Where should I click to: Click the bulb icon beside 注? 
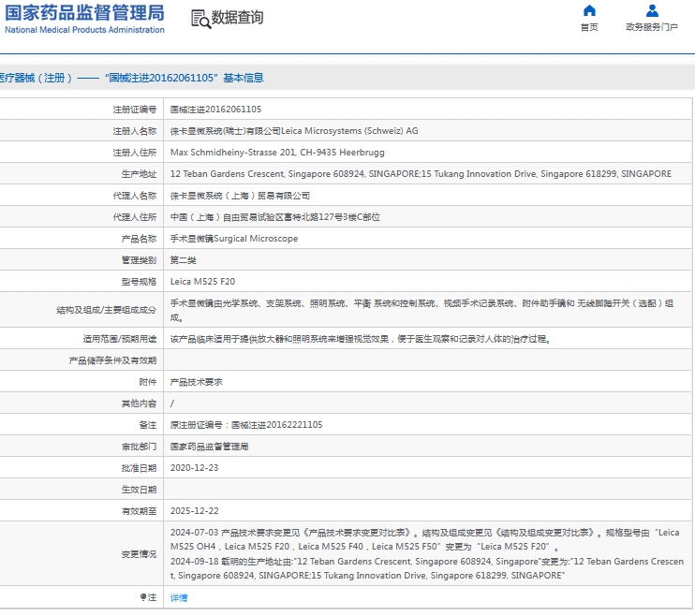pos(143,597)
